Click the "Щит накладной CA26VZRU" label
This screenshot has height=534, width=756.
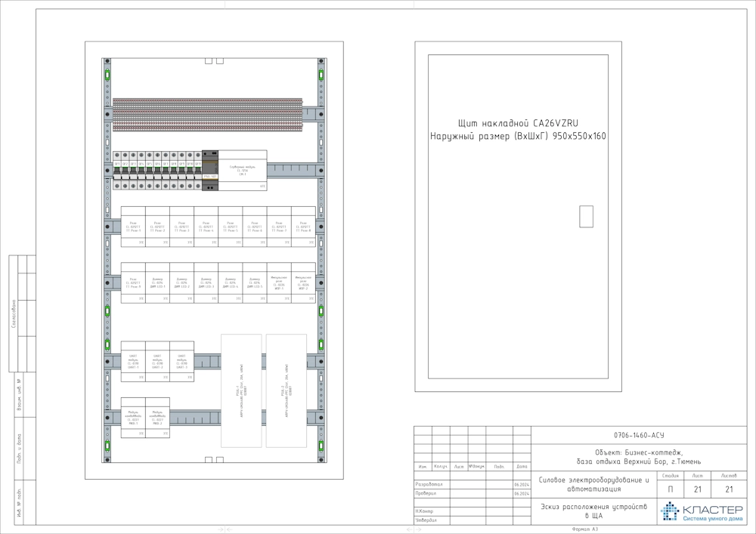click(x=518, y=123)
